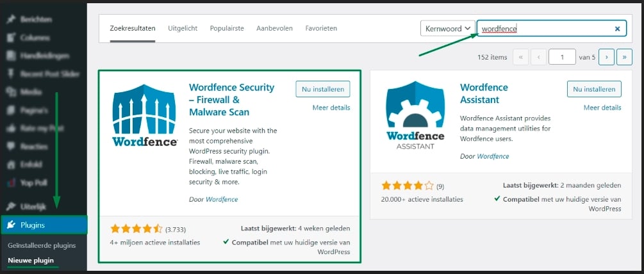
Task: Go to first page of results
Action: pyautogui.click(x=521, y=57)
